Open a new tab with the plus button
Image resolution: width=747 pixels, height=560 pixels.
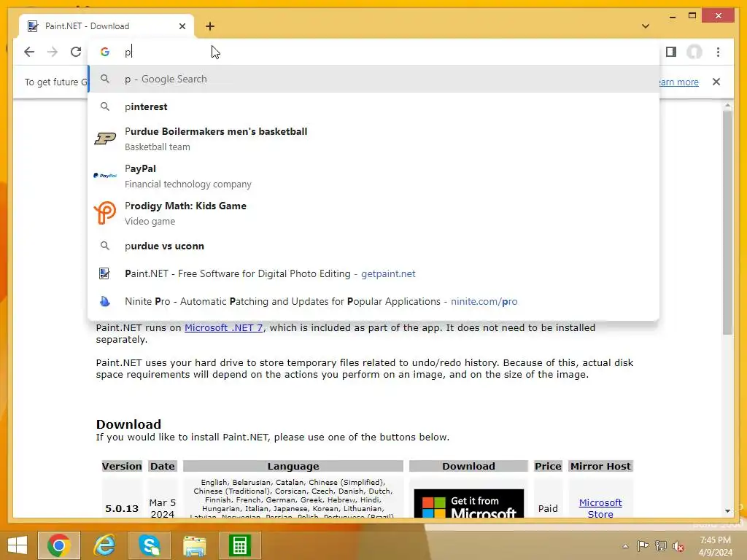(210, 26)
